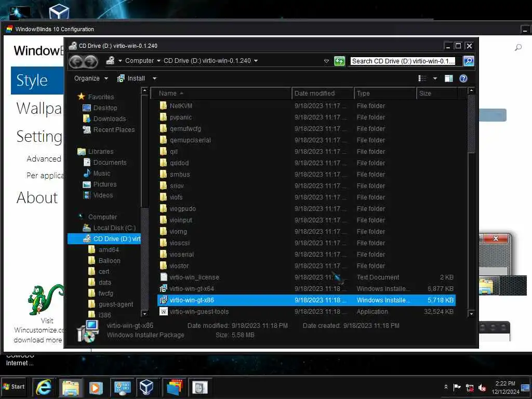Select Computer in navigation pane
This screenshot has width=532, height=399.
102,217
